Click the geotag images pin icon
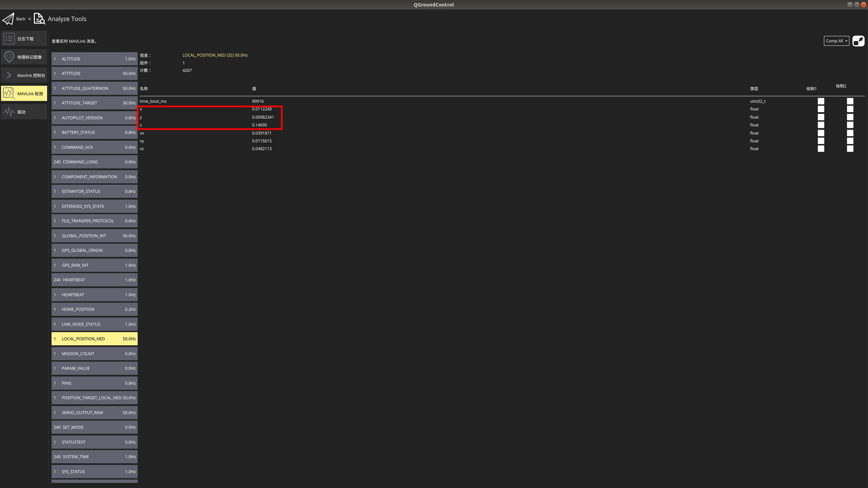Screen dimensions: 868x488 9,57
